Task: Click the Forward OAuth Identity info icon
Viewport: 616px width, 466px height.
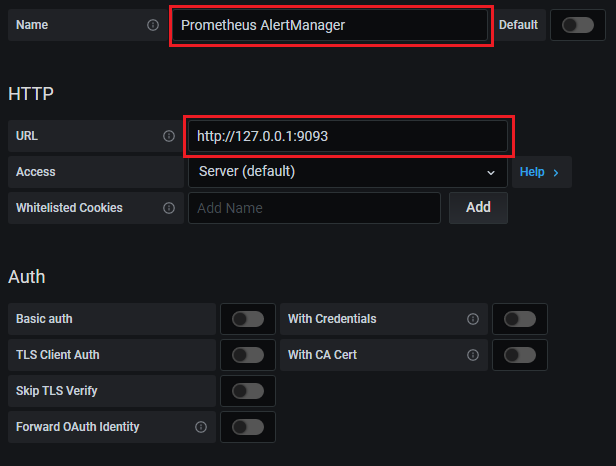Action: click(201, 427)
